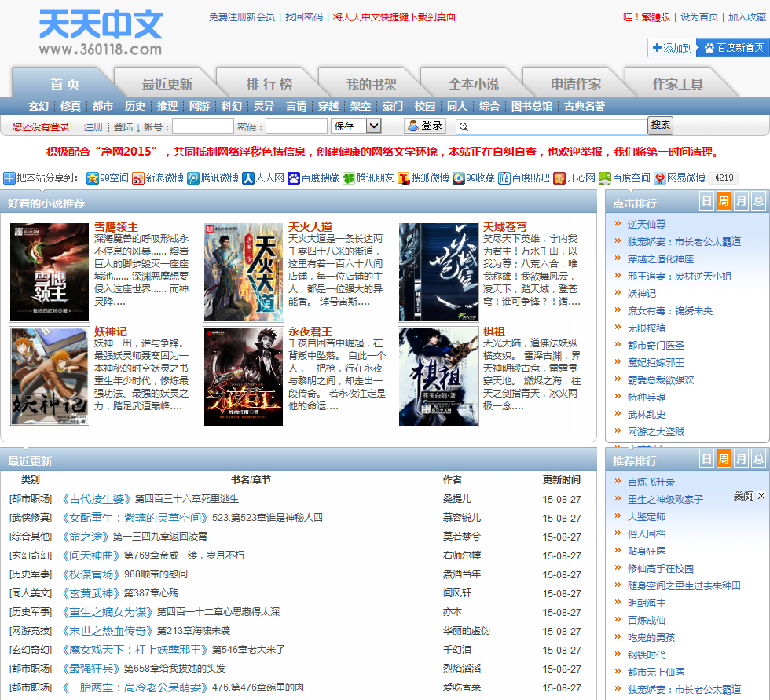Image resolution: width=770 pixels, height=700 pixels.
Task: Click the 注册 link in login bar
Action: [93, 126]
